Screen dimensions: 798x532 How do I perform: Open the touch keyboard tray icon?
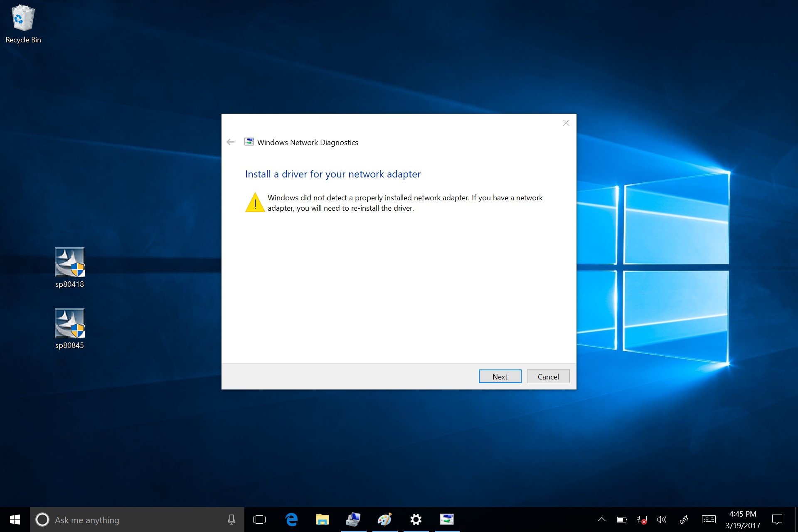pos(709,520)
